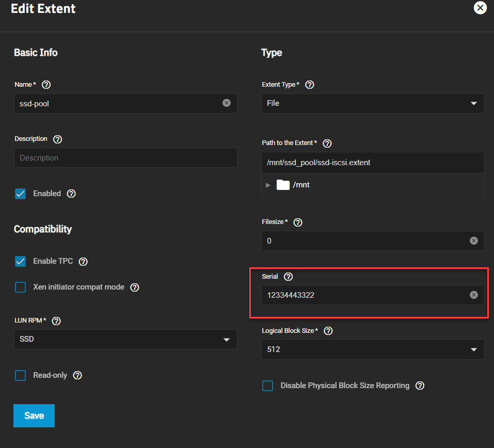Click the Path to the Extent field
The image size is (494, 448).
point(373,163)
